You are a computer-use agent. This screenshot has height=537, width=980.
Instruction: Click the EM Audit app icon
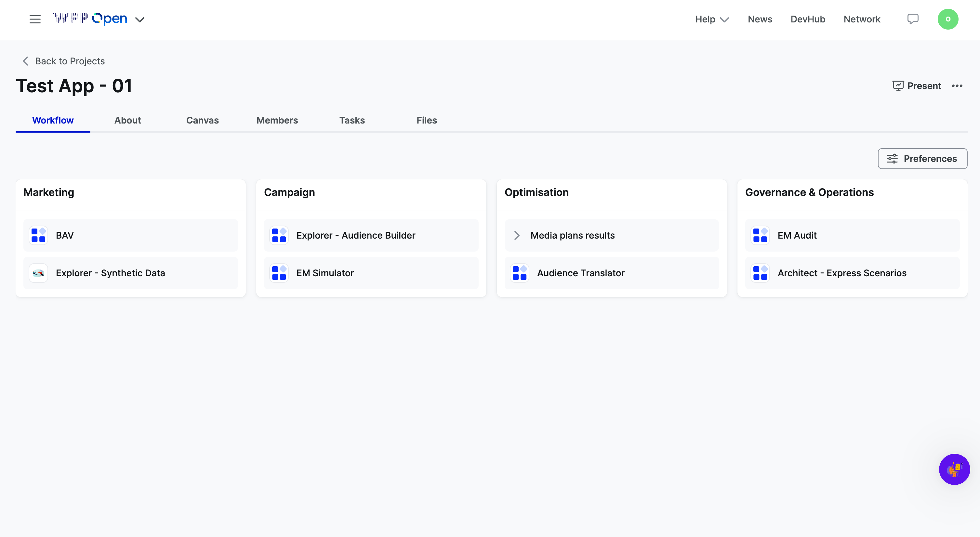coord(760,235)
